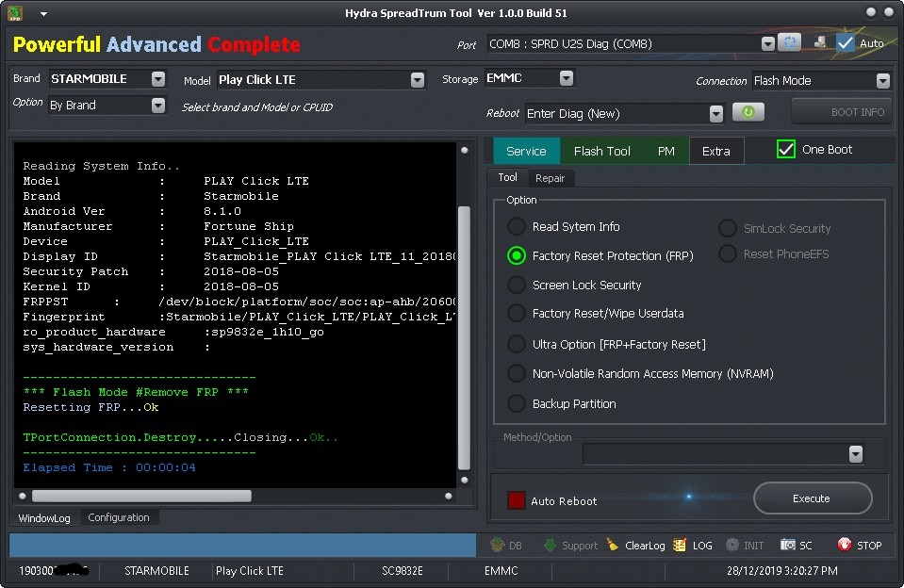Click the INIT gear icon
904x588 pixels.
(x=732, y=545)
